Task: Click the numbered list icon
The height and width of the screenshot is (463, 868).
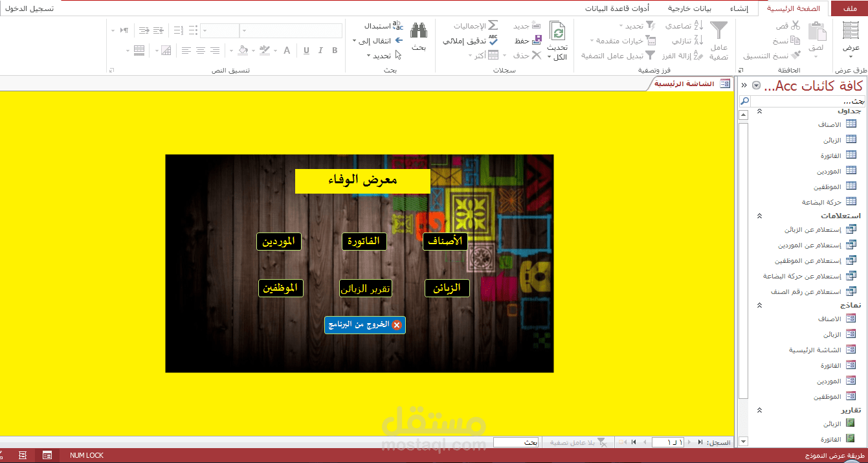Action: [179, 30]
